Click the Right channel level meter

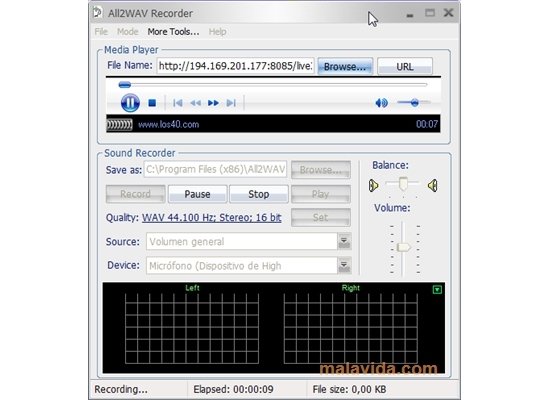(x=350, y=328)
